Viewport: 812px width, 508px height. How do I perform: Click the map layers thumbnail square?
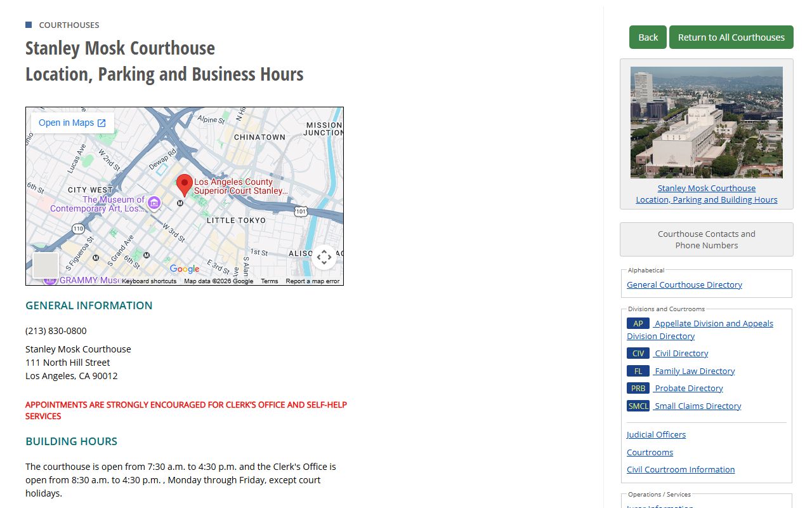click(46, 265)
